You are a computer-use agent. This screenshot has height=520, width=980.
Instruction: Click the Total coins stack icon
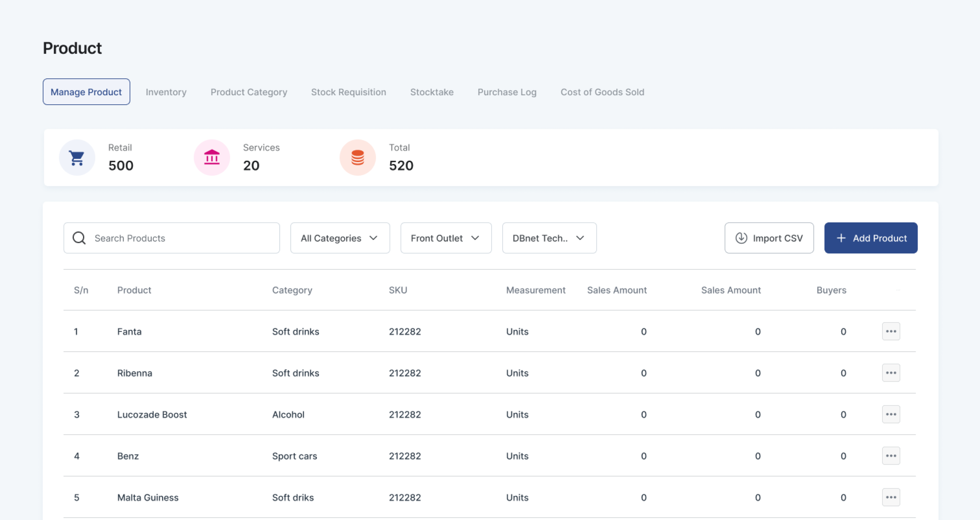(358, 158)
